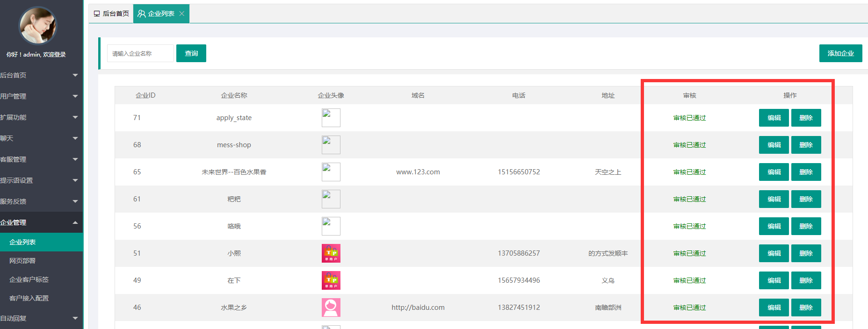Click the 添加企业 button

point(840,53)
